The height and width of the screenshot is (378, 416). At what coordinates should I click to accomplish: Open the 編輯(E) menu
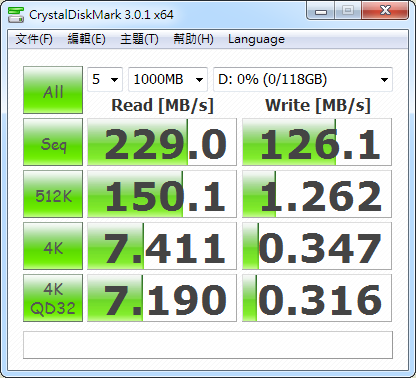tap(86, 39)
